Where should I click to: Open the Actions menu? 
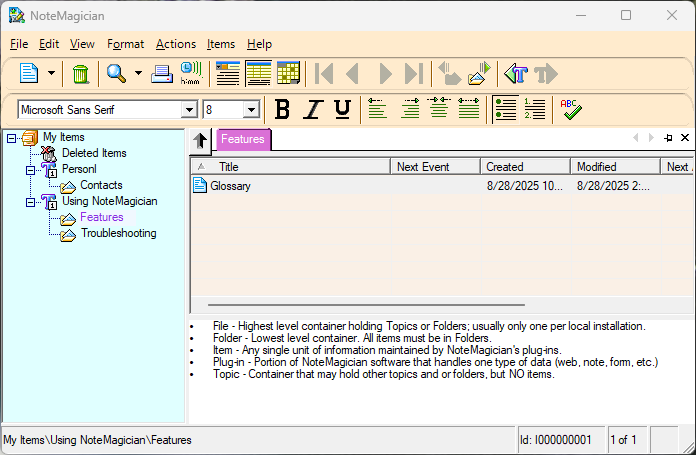(x=175, y=44)
